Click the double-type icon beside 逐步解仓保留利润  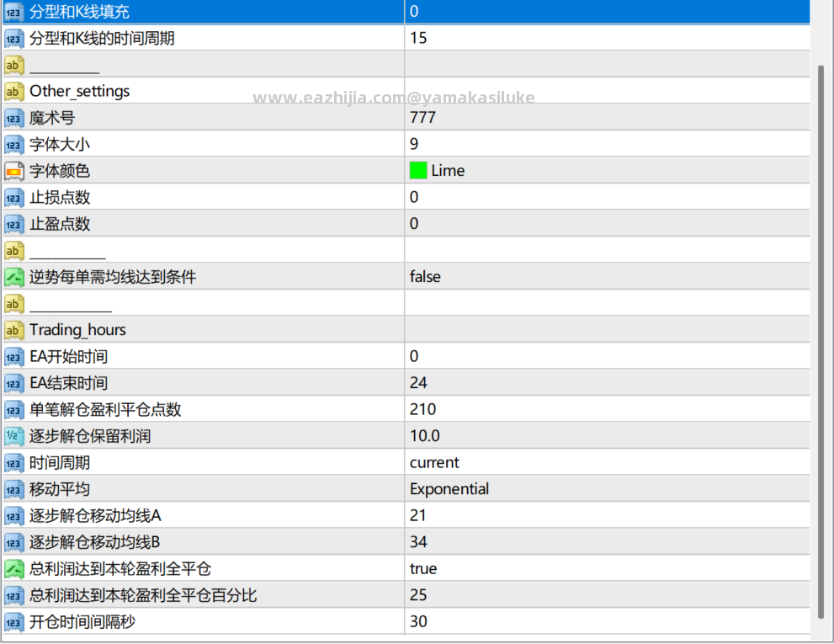pos(13,437)
